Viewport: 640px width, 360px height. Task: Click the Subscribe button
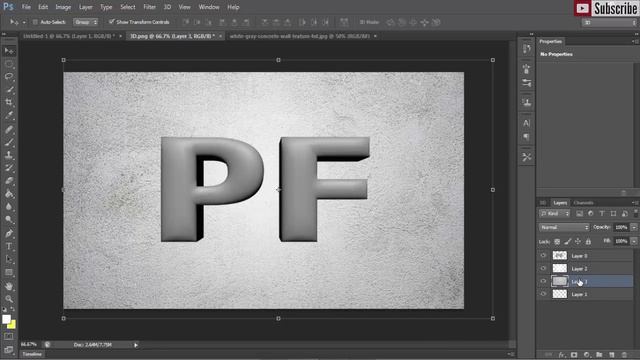coord(606,8)
